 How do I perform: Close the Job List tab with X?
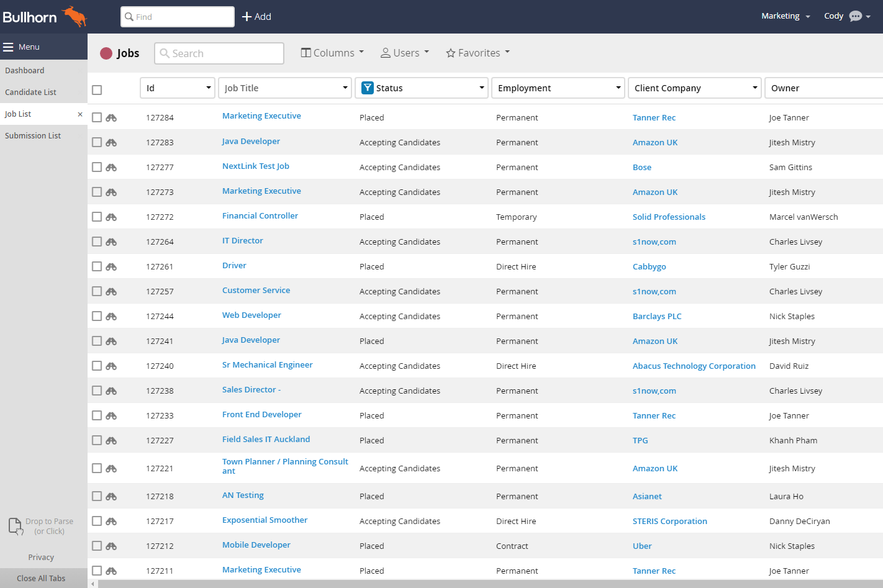tap(79, 114)
